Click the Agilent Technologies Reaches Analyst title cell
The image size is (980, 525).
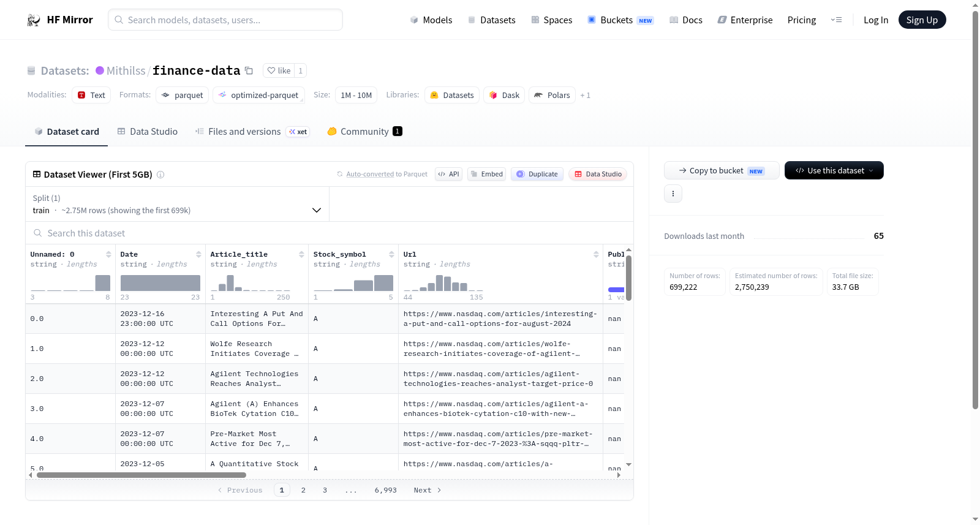pyautogui.click(x=257, y=379)
